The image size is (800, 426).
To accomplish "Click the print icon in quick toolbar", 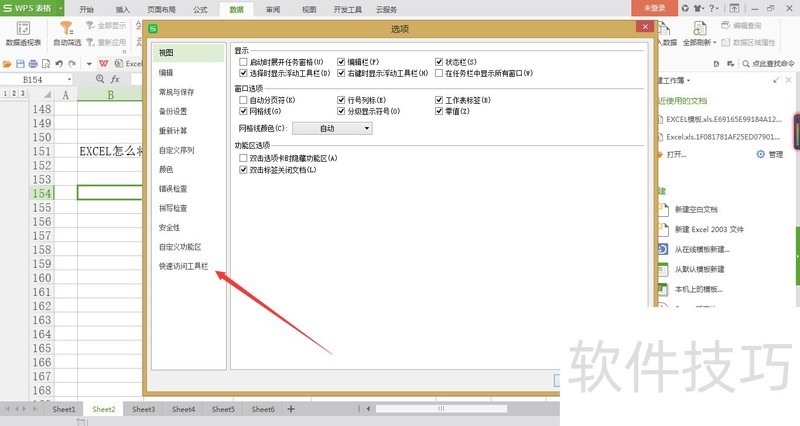I will click(33, 64).
